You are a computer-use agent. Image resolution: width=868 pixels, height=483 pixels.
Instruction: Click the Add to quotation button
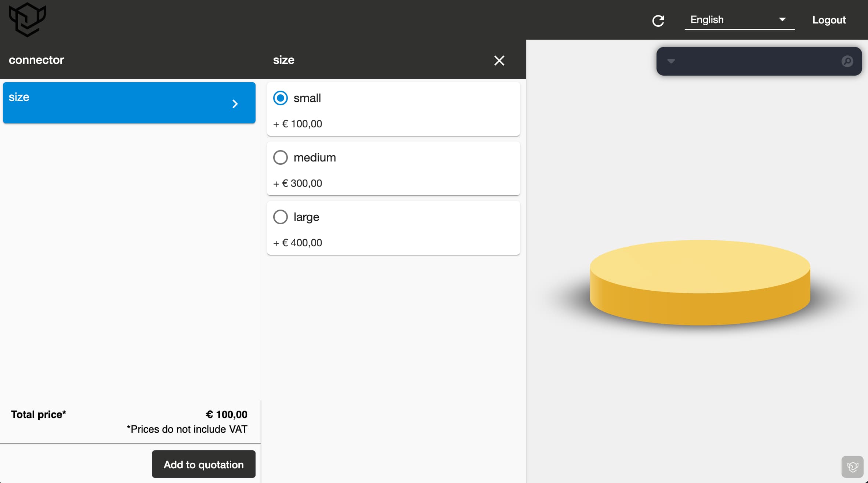click(x=203, y=465)
